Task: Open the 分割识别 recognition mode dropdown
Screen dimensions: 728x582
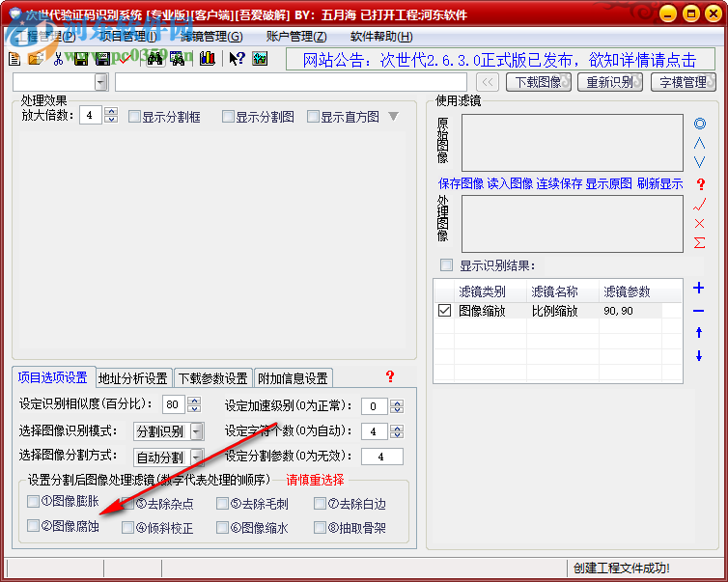Action: click(197, 431)
